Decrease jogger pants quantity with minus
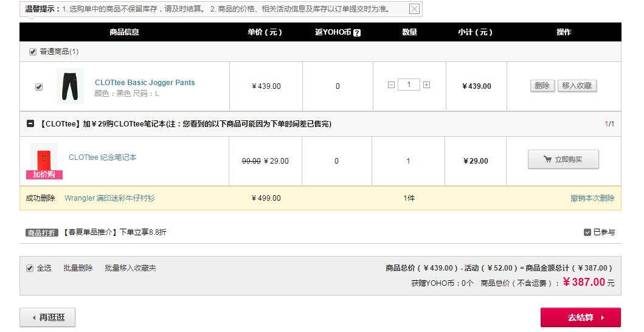The width and height of the screenshot is (644, 332). pos(391,85)
